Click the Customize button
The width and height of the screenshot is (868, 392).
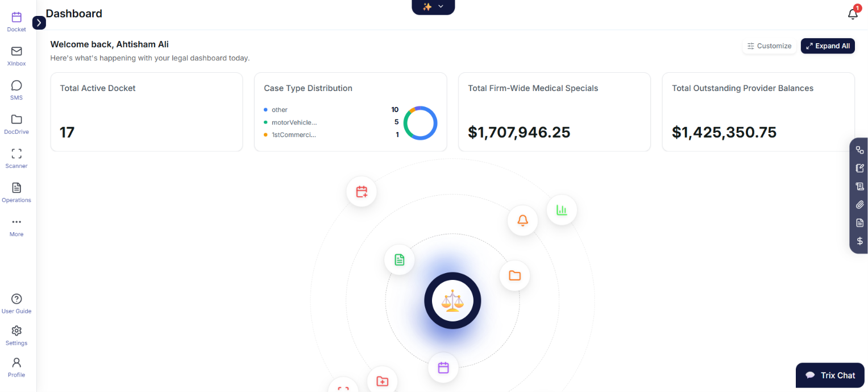pos(769,46)
